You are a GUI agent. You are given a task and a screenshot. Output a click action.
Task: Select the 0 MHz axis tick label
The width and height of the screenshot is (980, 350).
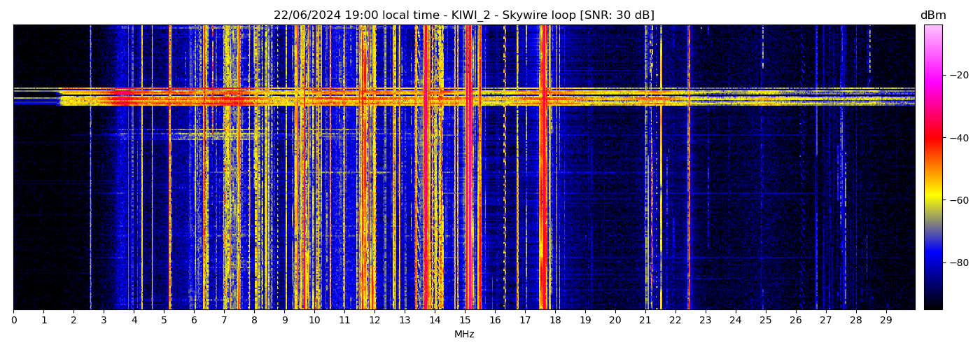pyautogui.click(x=13, y=321)
